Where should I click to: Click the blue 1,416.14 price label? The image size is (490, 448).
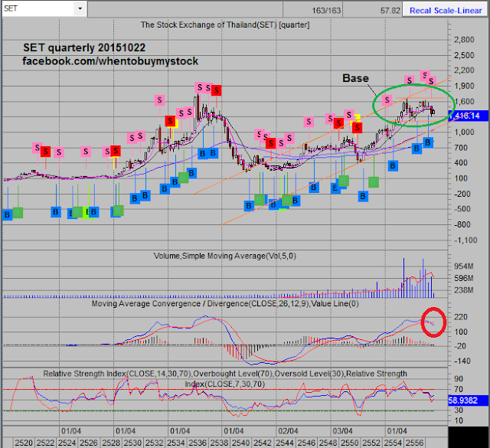tap(468, 116)
